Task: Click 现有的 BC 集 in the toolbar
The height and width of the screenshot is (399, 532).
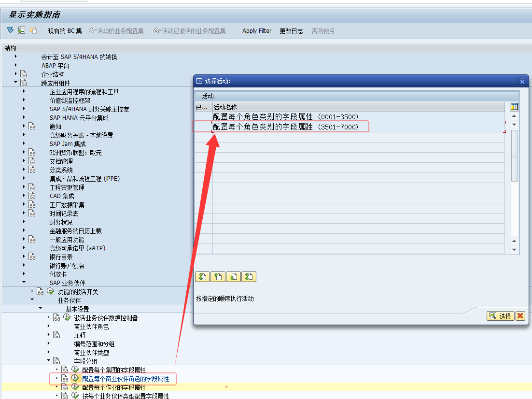Action: (x=65, y=31)
